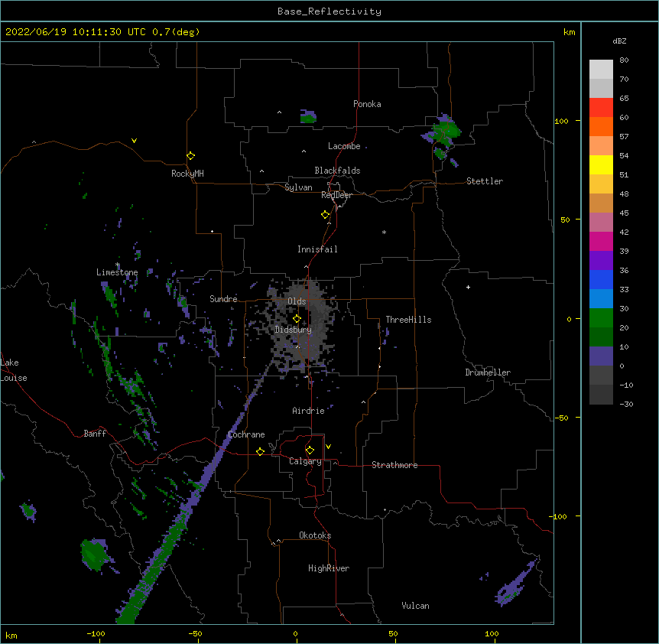Click the green echo cell west of Ponoka
659x644 pixels.
pyautogui.click(x=308, y=117)
